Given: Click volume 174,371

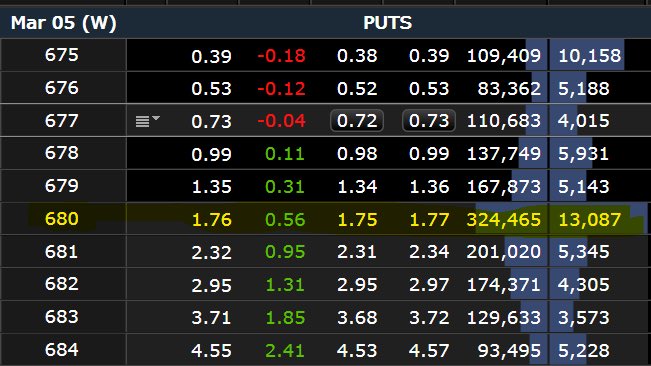Looking at the screenshot, I should (x=504, y=285).
